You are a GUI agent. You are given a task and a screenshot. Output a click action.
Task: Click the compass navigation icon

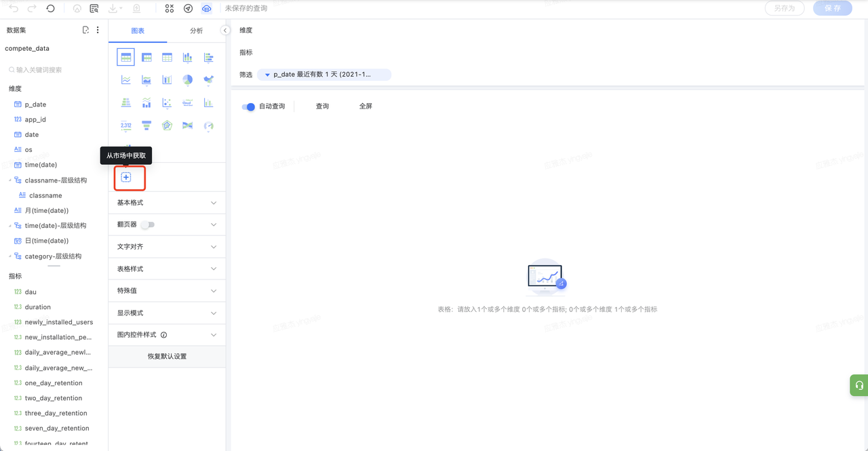[189, 8]
